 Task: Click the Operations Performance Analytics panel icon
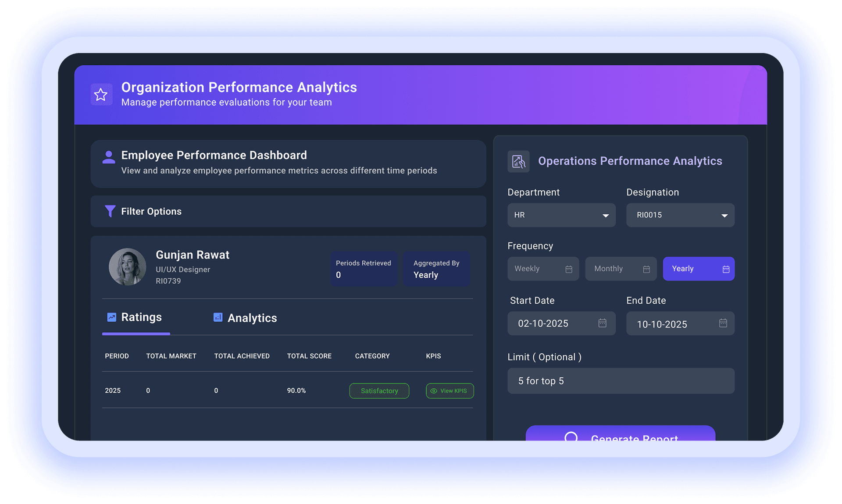[518, 161]
